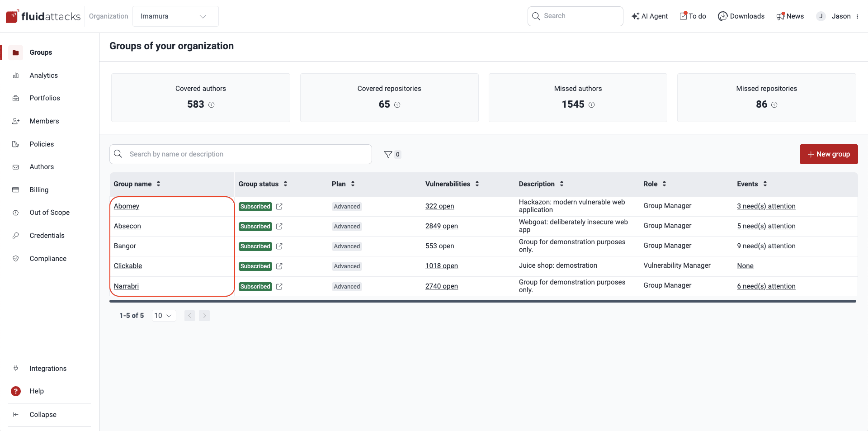Open the Analytics section in the sidebar
This screenshot has height=431, width=868.
click(43, 75)
